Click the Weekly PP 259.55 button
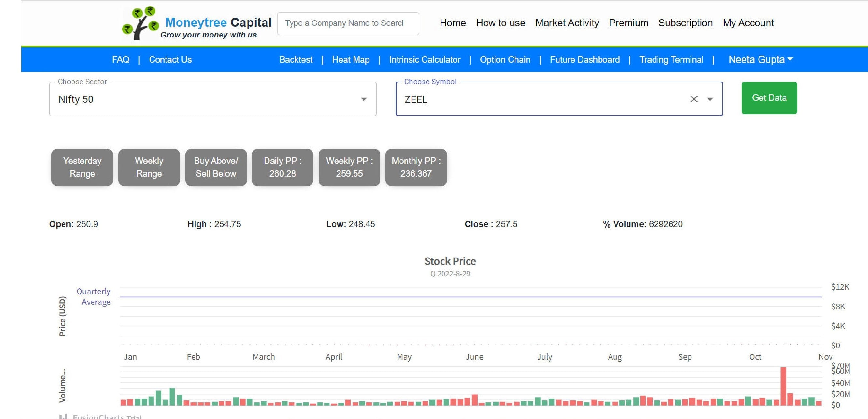868x419 pixels. pos(349,167)
